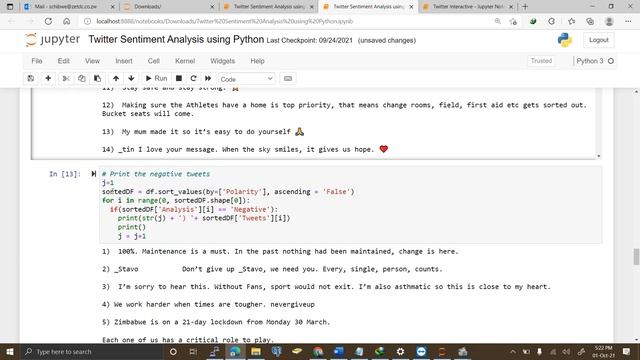Paste cells below icon
This screenshot has height=360, width=640.
[x=98, y=78]
